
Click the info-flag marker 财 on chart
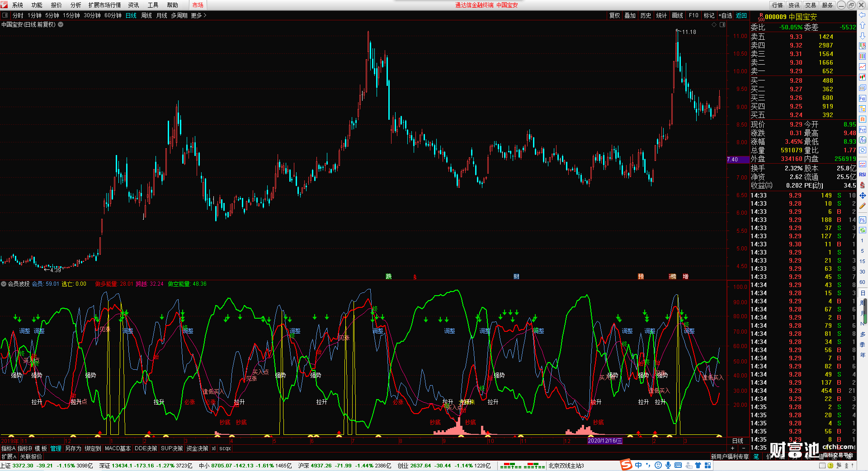516,276
